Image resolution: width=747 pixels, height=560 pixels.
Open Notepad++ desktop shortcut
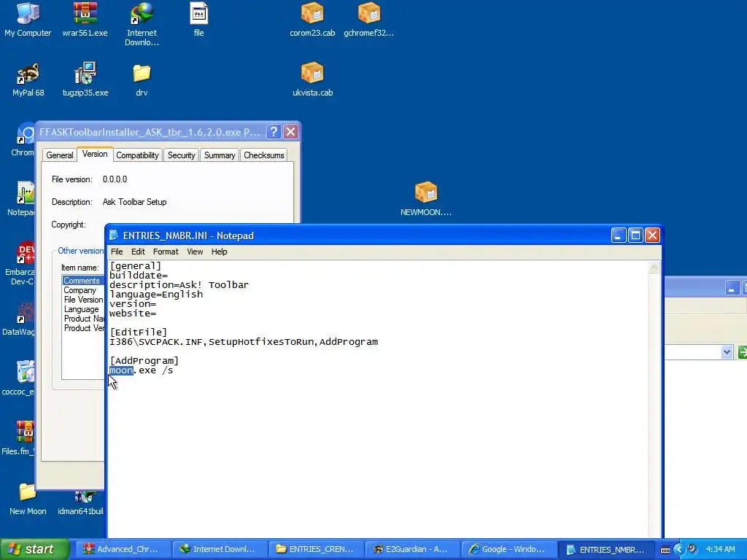[x=21, y=199]
